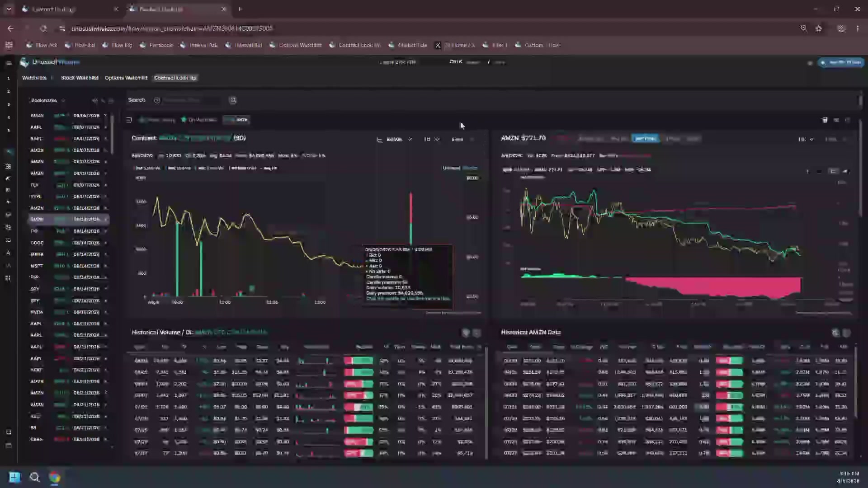
Task: Click the minus zoom icon on AMZN price chart
Action: point(819,171)
